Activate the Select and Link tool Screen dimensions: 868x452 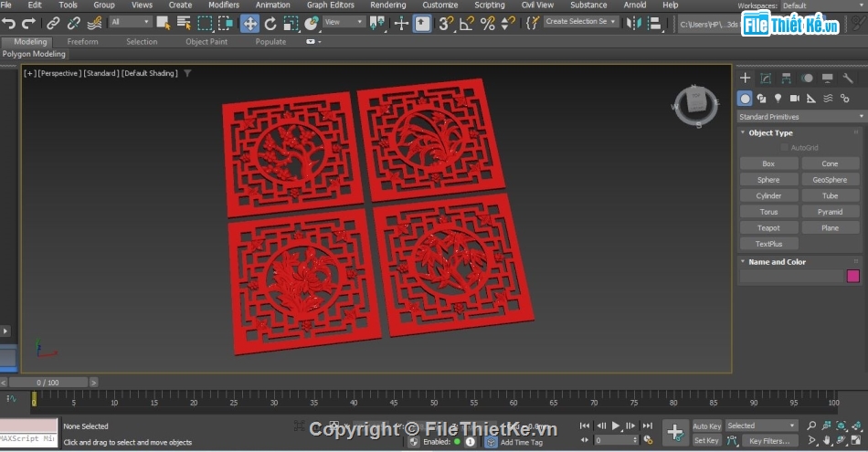(53, 23)
